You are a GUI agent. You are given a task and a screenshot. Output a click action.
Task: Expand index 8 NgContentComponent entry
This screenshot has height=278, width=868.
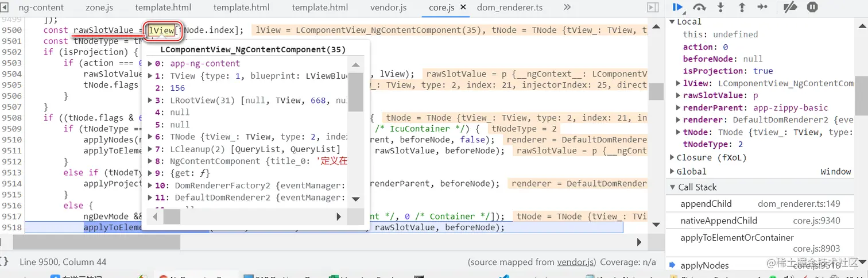150,161
